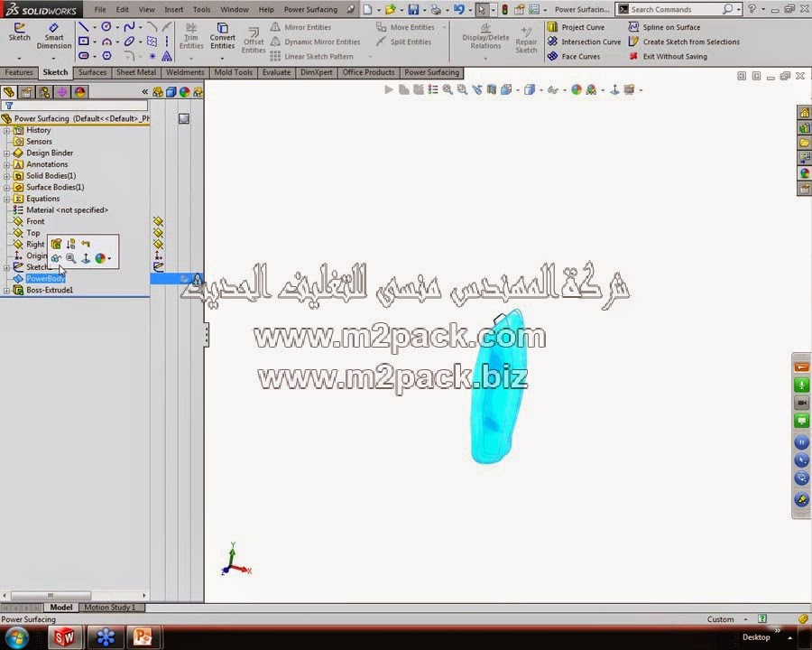Open PowerPoint in the taskbar
This screenshot has height=650, width=812.
coord(143,636)
